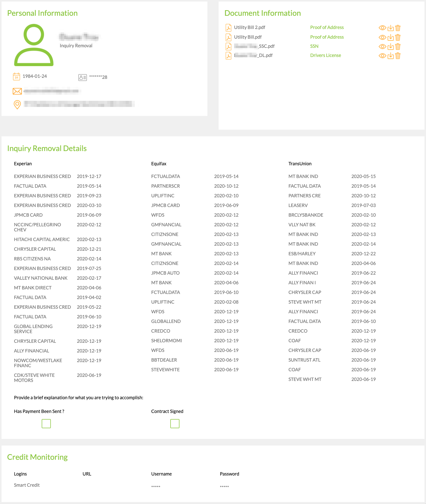The width and height of the screenshot is (426, 504).
Task: Delete the DL.pdf file
Action: [x=398, y=56]
